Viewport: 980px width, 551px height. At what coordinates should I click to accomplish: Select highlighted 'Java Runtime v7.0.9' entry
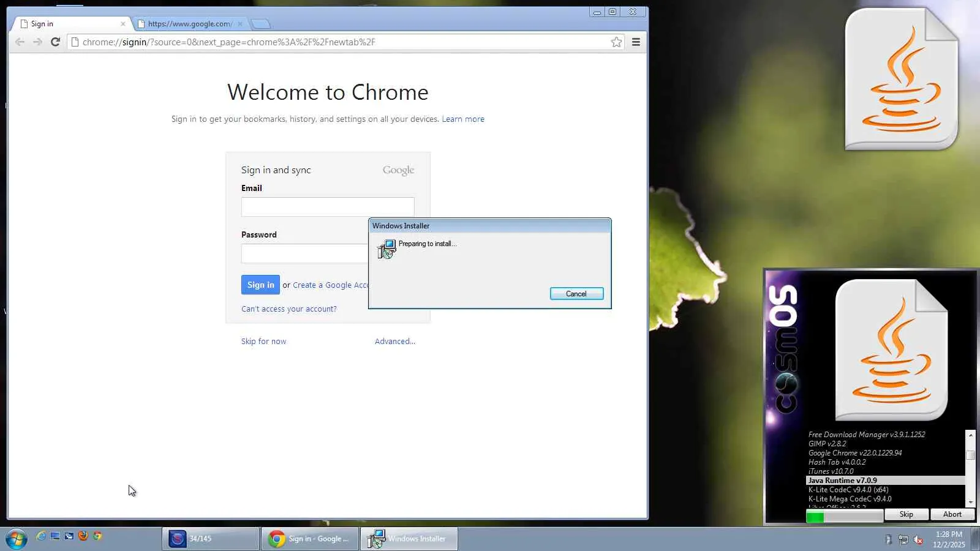pos(885,481)
